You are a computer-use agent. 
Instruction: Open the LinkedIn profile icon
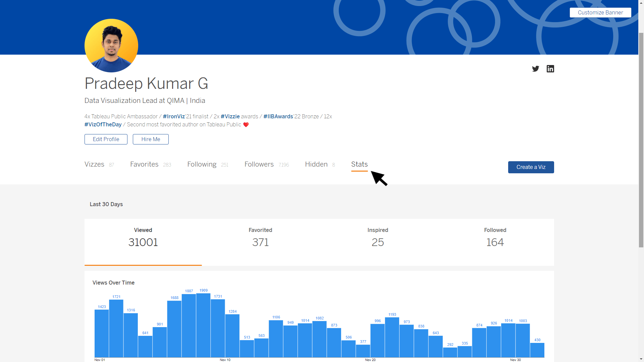(x=550, y=69)
